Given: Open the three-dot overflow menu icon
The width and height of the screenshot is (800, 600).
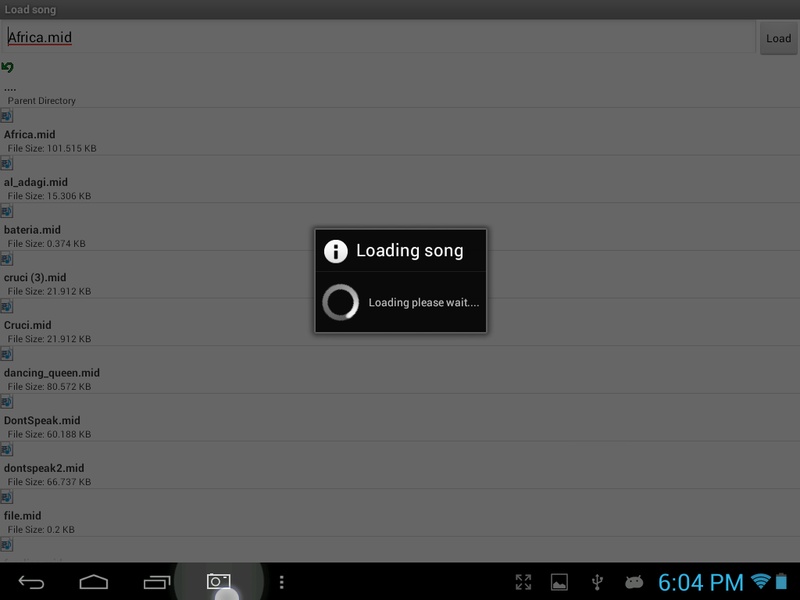Looking at the screenshot, I should pos(281,582).
